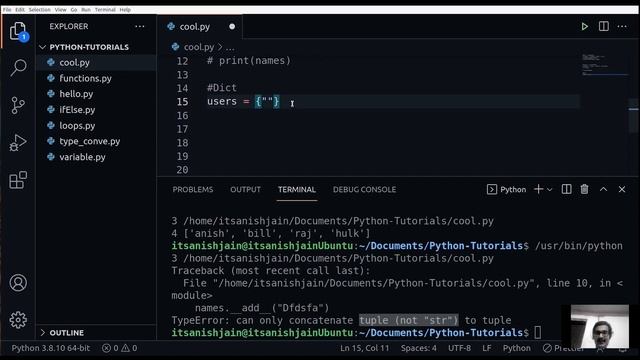The width and height of the screenshot is (640, 360).
Task: Open the Help menu
Action: (125, 9)
